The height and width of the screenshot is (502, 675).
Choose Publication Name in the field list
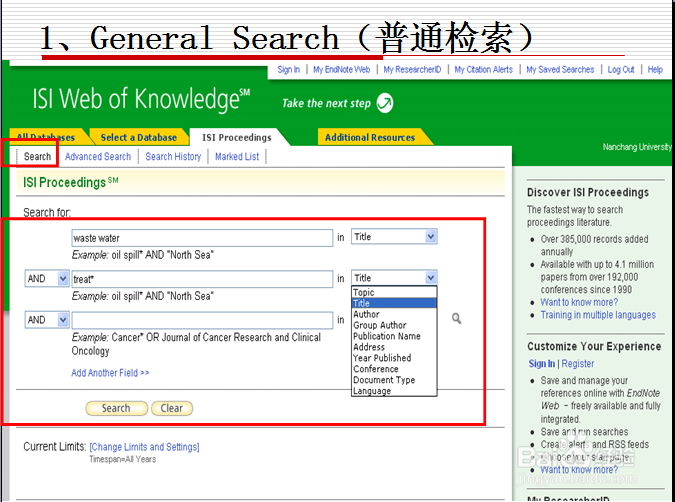point(394,336)
